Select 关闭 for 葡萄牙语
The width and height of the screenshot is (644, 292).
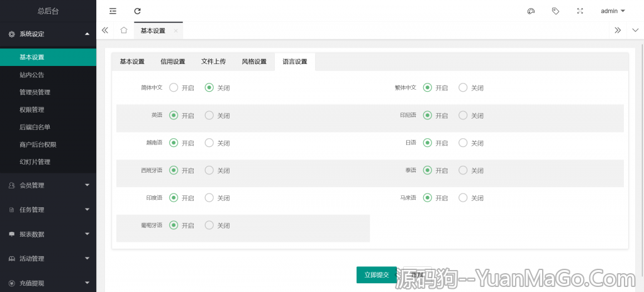217,225
